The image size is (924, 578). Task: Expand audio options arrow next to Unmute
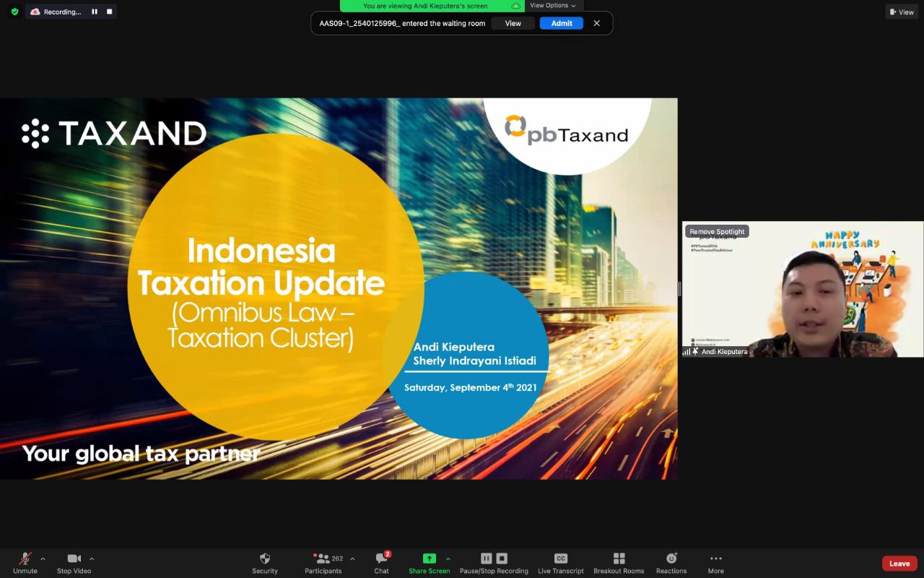click(x=43, y=558)
